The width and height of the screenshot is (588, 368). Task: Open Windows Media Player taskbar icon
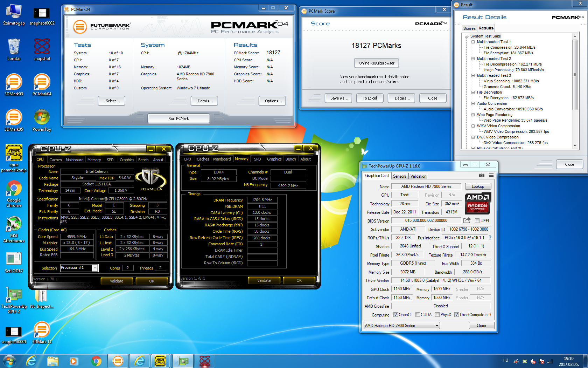pos(73,361)
